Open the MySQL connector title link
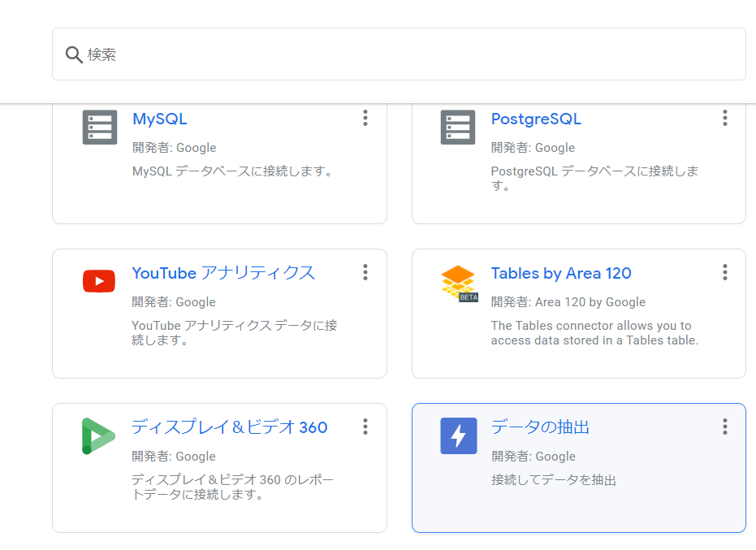 coord(160,119)
